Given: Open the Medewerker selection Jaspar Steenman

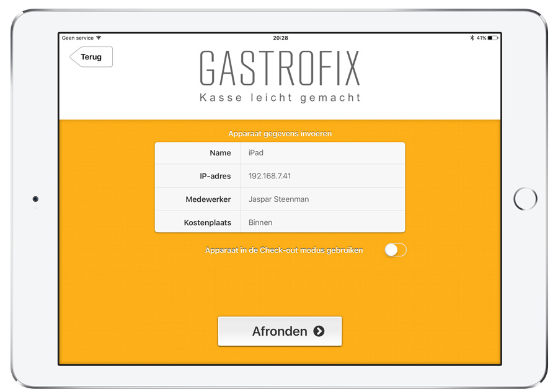Looking at the screenshot, I should point(322,199).
